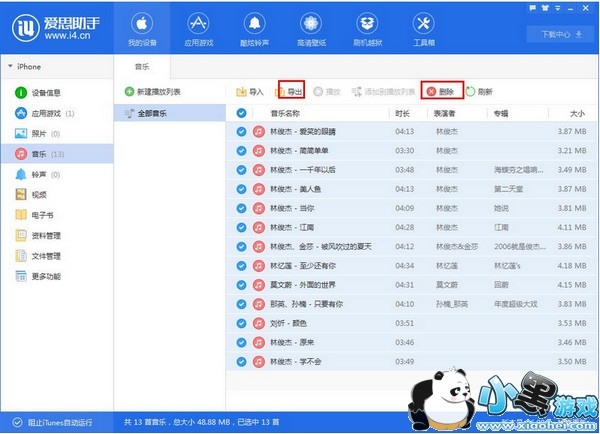This screenshot has width=600, height=434.
Task: Open the 高清壁纸 wallpapers icon
Action: point(311,29)
